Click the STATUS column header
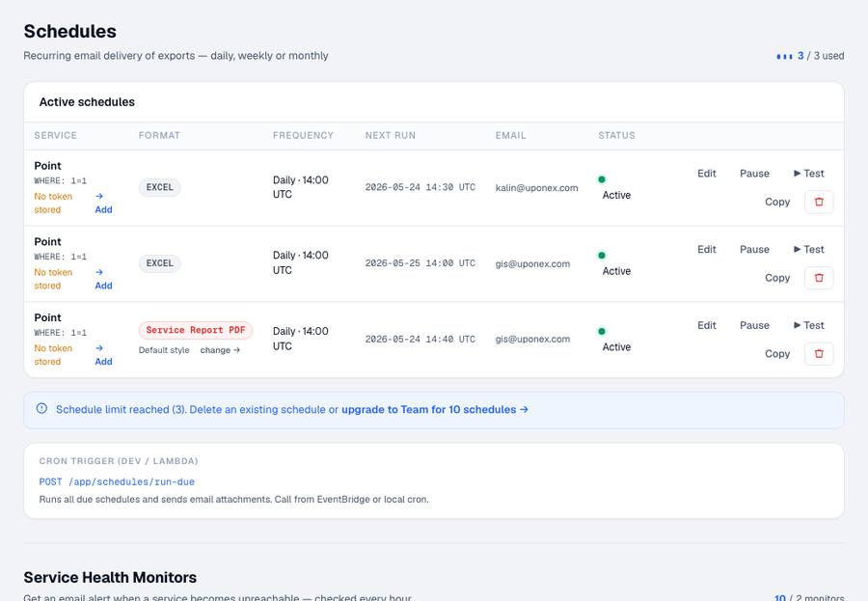 616,135
